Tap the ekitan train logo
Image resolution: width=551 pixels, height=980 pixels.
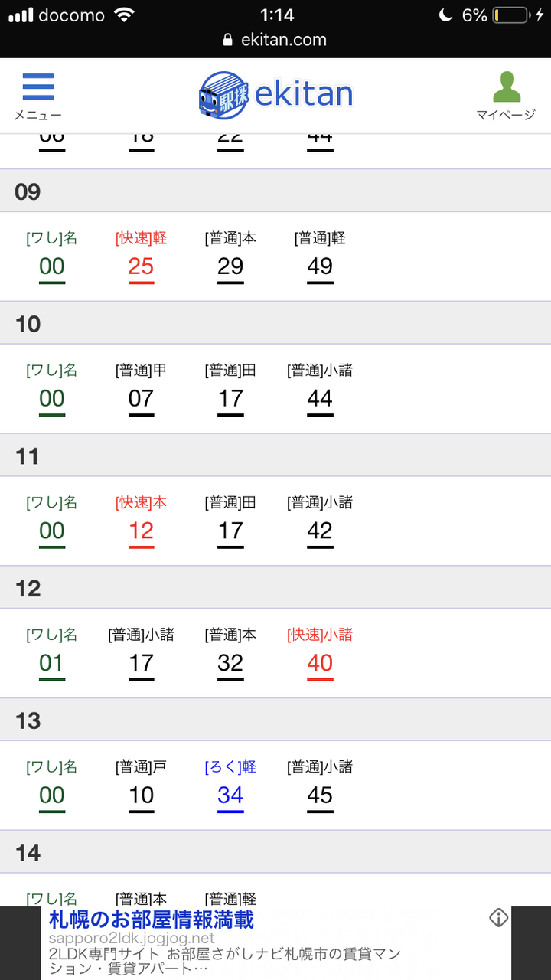pos(223,95)
